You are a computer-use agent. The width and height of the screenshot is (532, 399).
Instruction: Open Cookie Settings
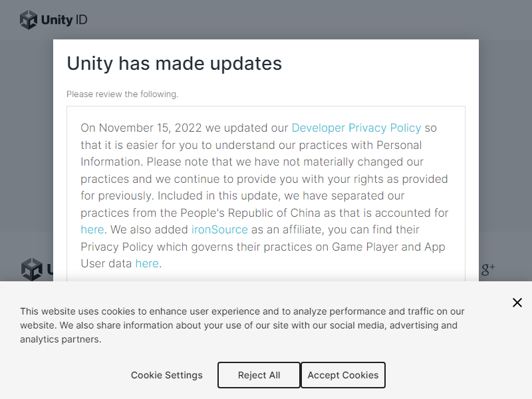coord(166,375)
